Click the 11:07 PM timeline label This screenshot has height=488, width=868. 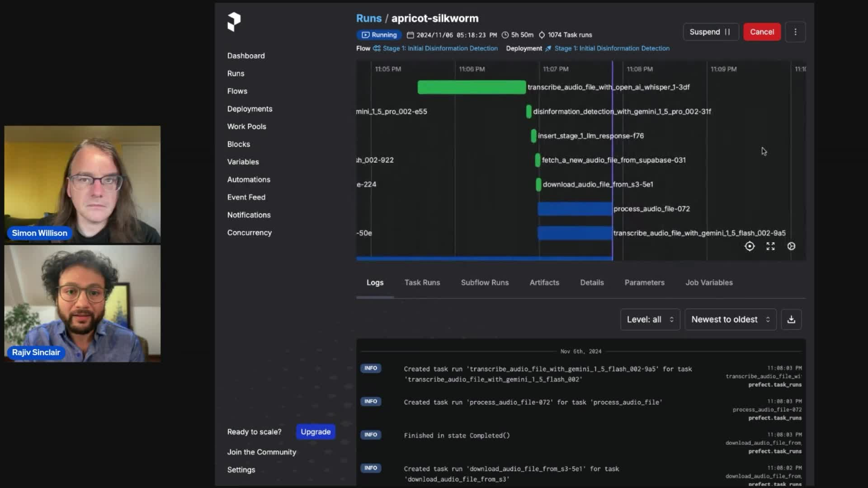556,69
